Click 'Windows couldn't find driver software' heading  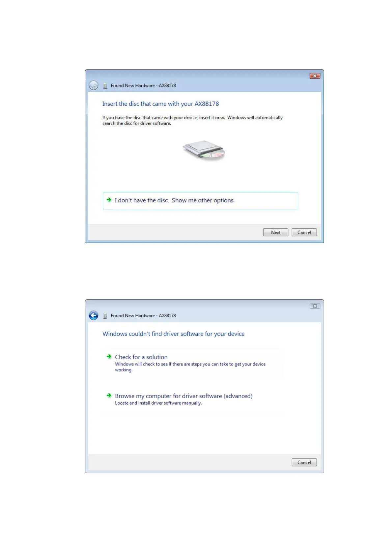pyautogui.click(x=174, y=334)
